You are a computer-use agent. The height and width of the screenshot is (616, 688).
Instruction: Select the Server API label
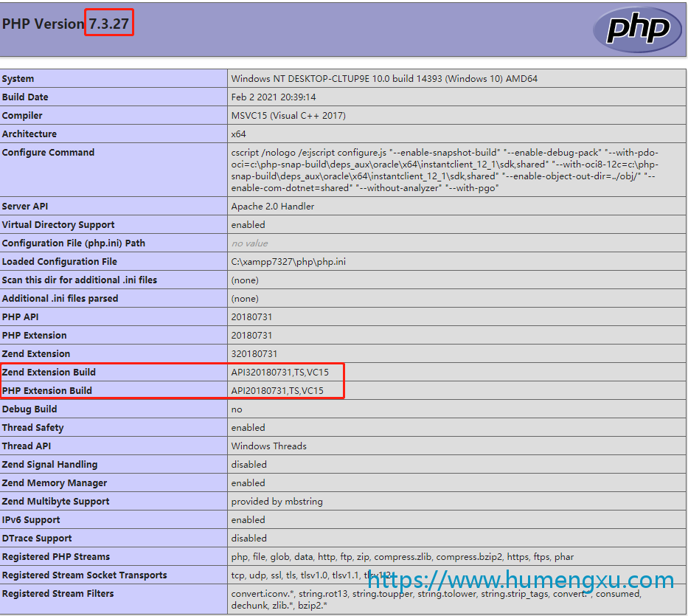25,206
